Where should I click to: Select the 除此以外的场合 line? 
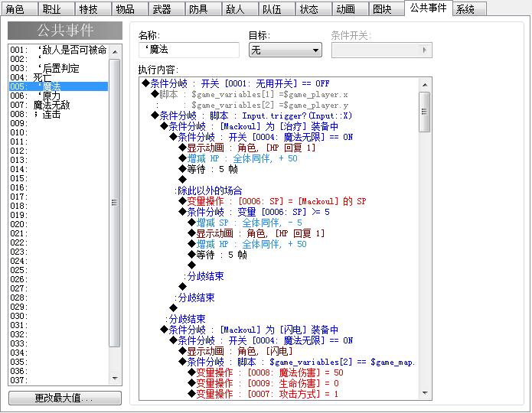point(209,190)
